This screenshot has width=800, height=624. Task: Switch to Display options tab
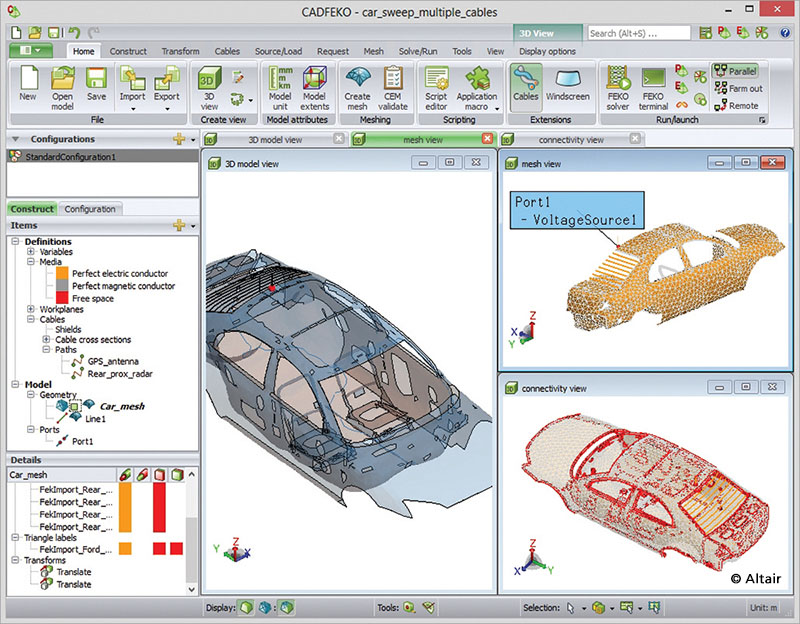coord(547,51)
